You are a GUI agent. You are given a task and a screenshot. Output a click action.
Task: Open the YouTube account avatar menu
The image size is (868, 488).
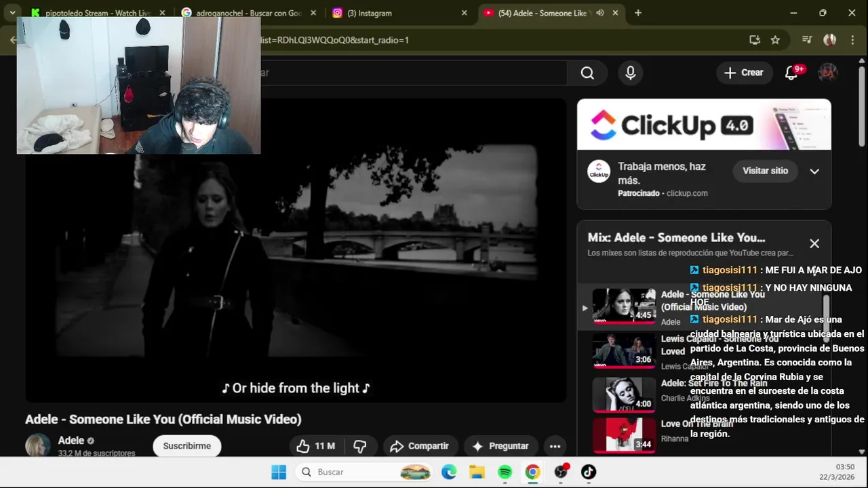pyautogui.click(x=827, y=73)
